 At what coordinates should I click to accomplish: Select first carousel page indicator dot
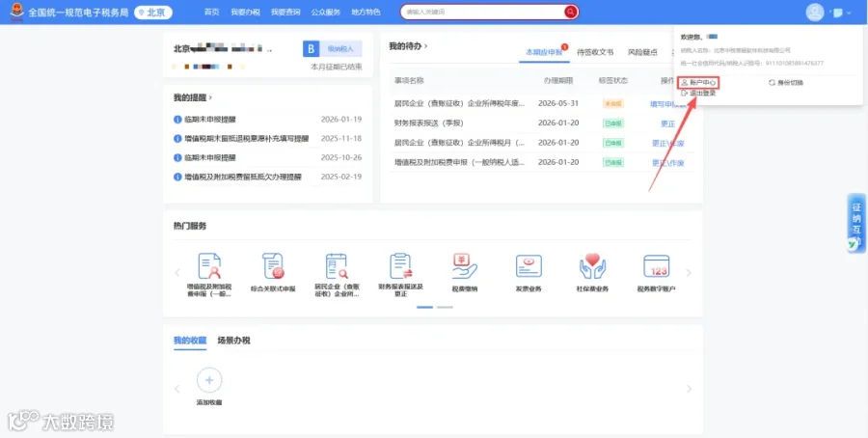pos(424,307)
